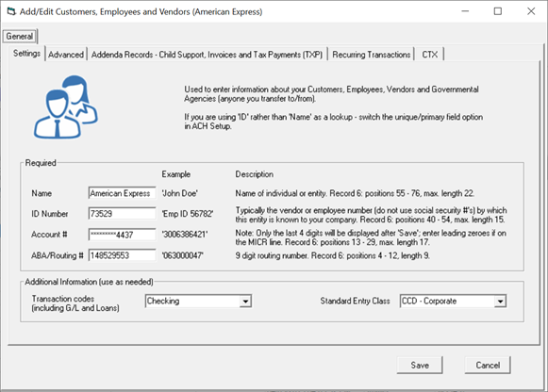Open the Addenda Records tab
This screenshot has width=548, height=392.
207,55
